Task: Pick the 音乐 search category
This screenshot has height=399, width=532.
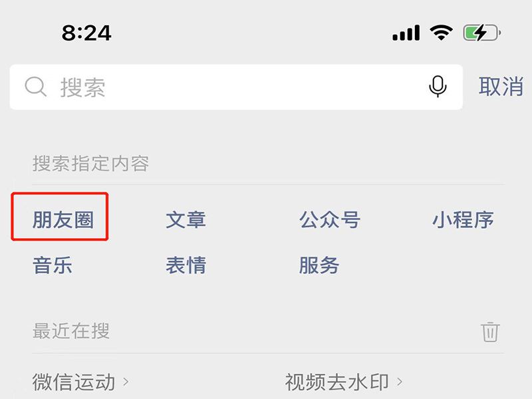Action: (x=53, y=265)
